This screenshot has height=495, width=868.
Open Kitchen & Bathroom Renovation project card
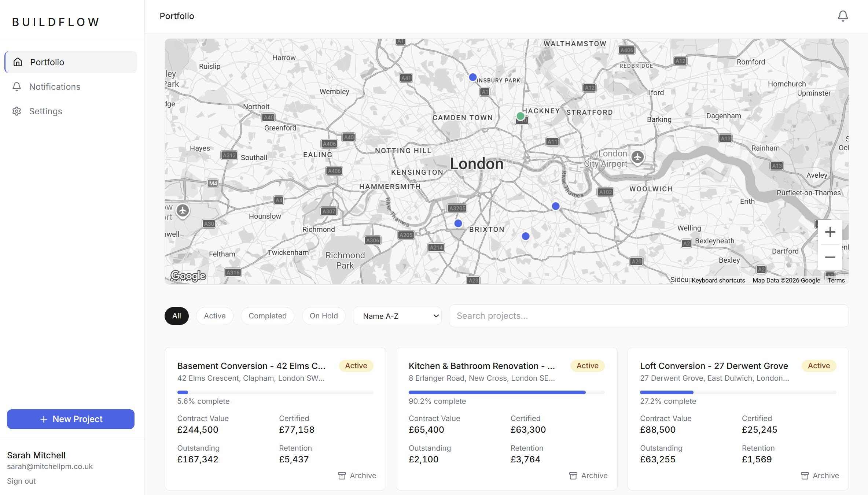[x=507, y=419]
